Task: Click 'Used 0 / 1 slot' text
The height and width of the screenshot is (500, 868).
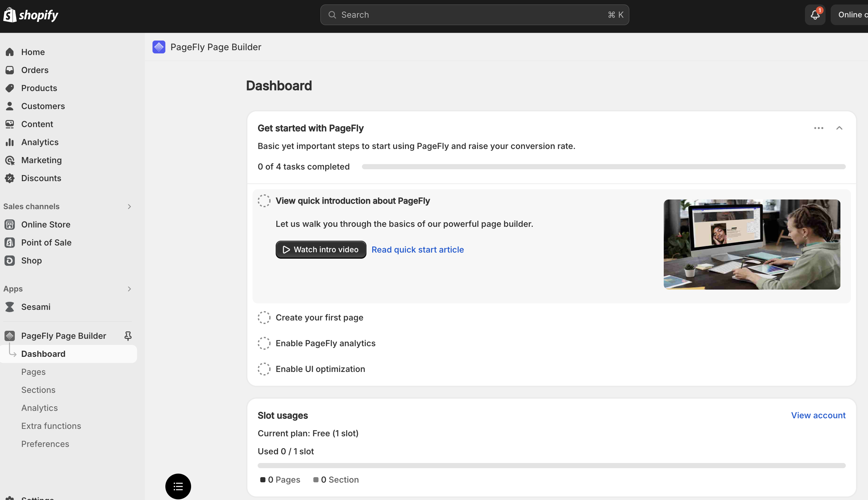Action: 286,452
